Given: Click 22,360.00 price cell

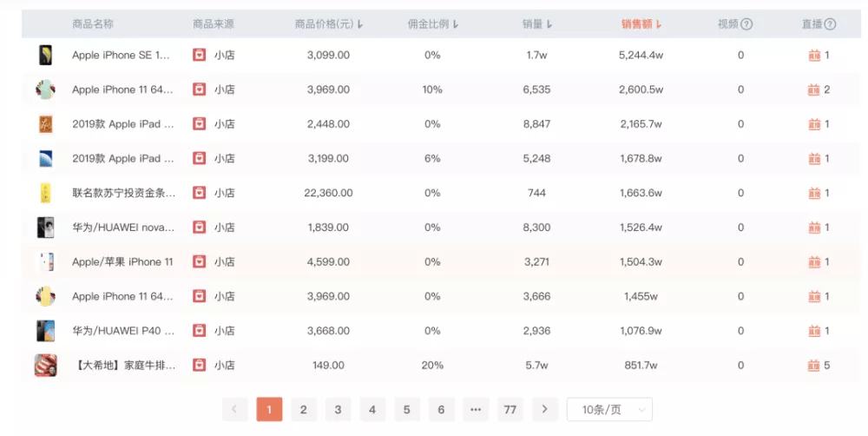Looking at the screenshot, I should [328, 193].
